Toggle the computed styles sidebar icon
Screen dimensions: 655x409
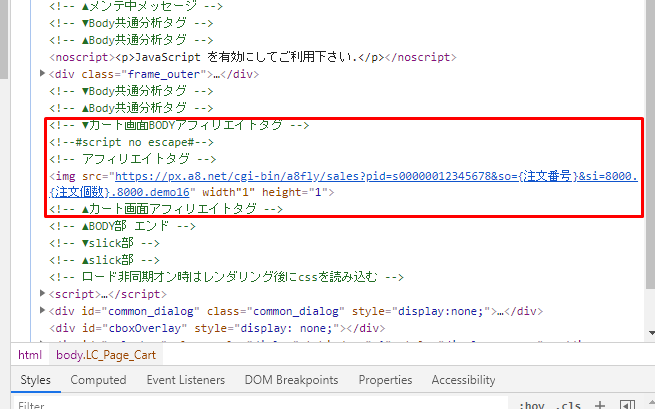[627, 405]
